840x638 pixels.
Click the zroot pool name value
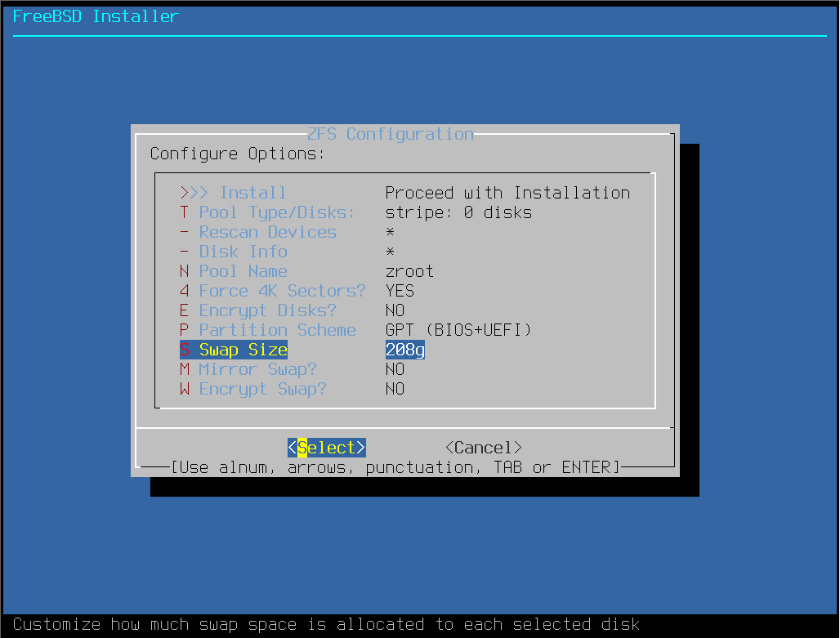click(x=410, y=271)
